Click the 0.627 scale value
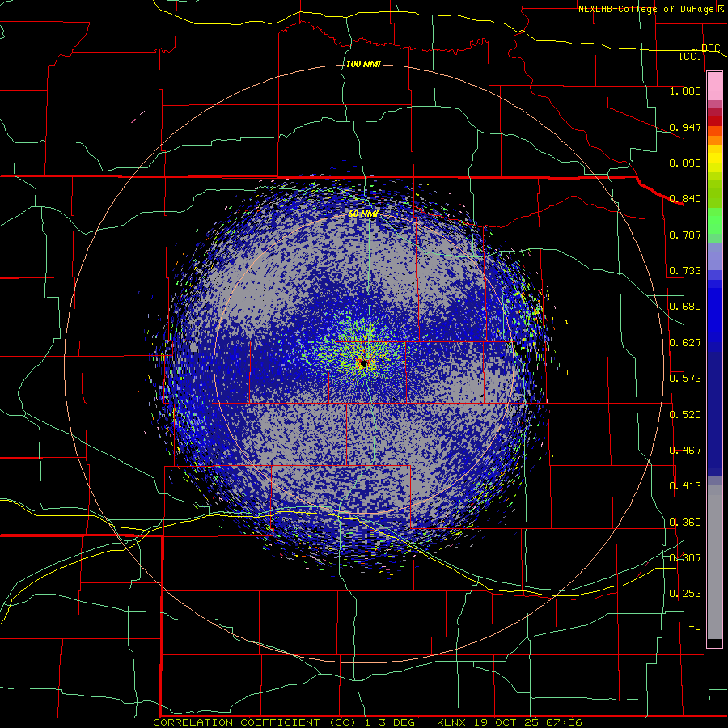This screenshot has width=728, height=728. [685, 343]
